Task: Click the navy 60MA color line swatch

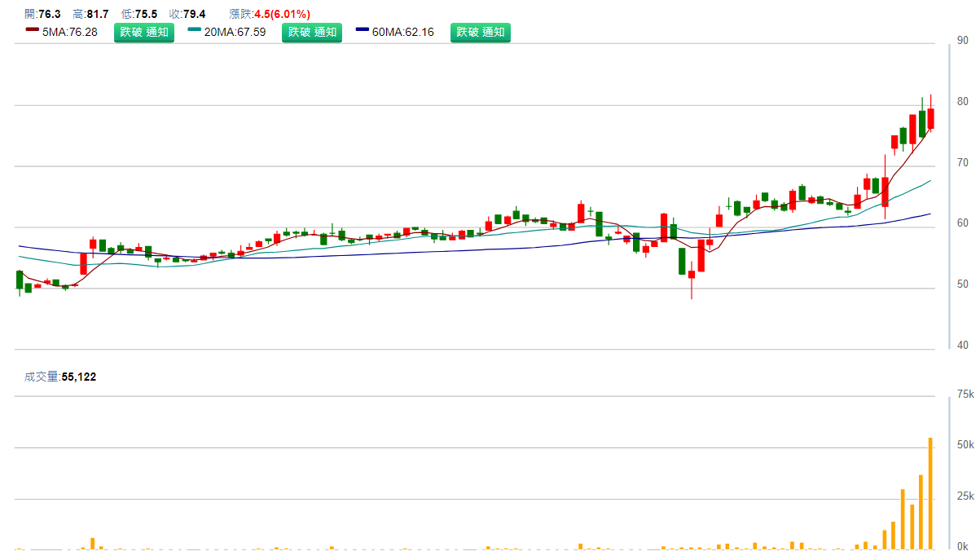Action: (x=362, y=30)
